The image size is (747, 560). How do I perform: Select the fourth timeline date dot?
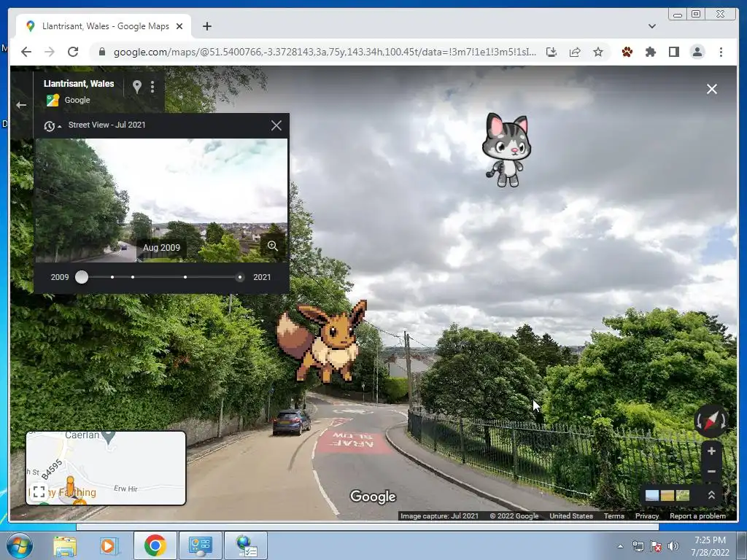point(185,277)
